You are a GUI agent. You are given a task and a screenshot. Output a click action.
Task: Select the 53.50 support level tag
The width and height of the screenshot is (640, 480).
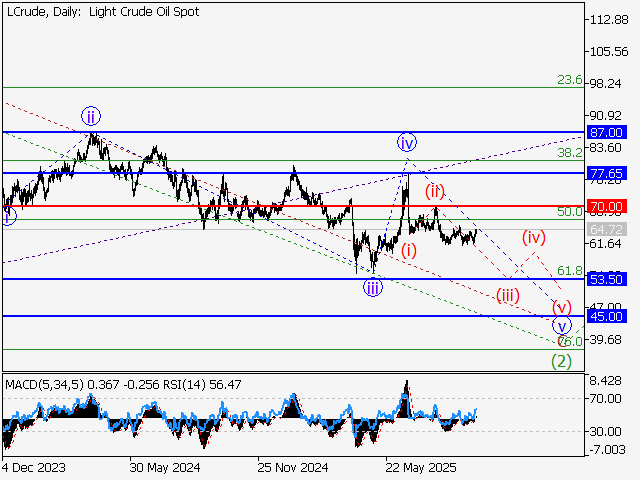[607, 279]
